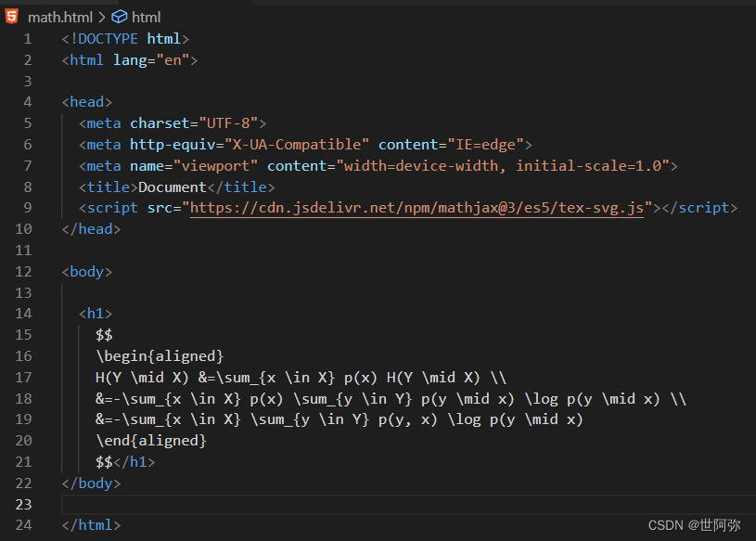Click the $$ delimiter on line 15
This screenshot has height=541, width=756.
pyautogui.click(x=104, y=335)
